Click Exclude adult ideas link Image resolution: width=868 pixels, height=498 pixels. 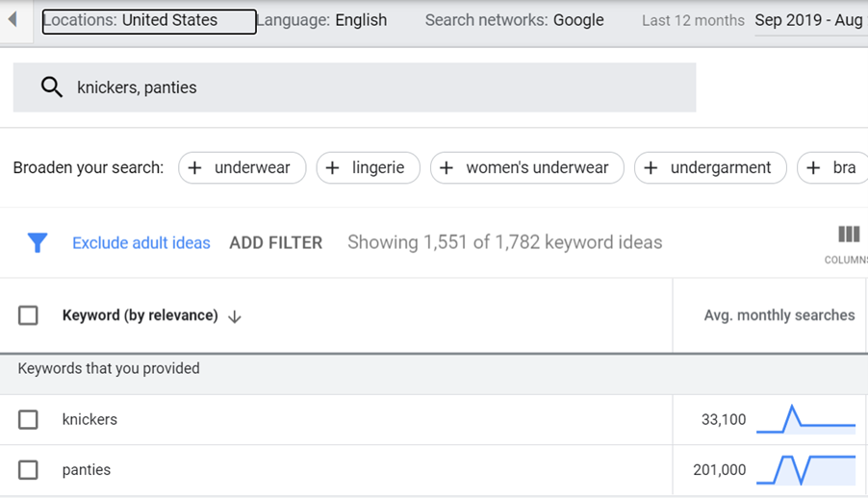pyautogui.click(x=141, y=243)
